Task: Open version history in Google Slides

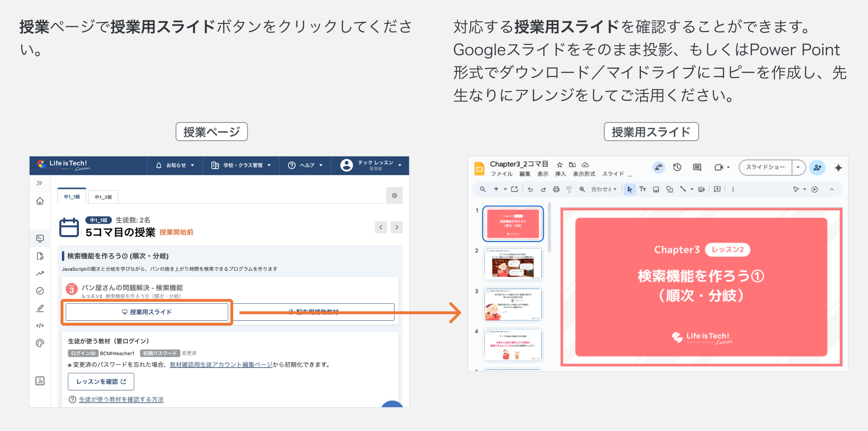Action: 677,167
